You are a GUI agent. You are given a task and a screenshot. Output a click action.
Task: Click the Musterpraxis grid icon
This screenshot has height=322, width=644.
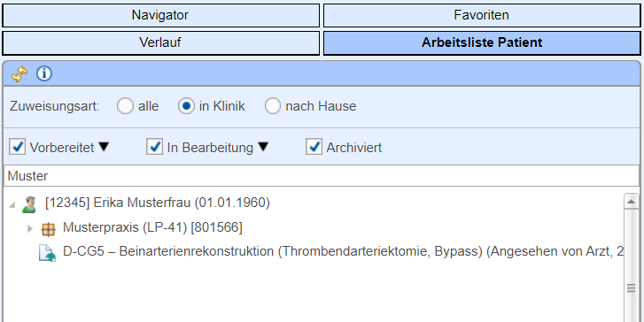48,229
